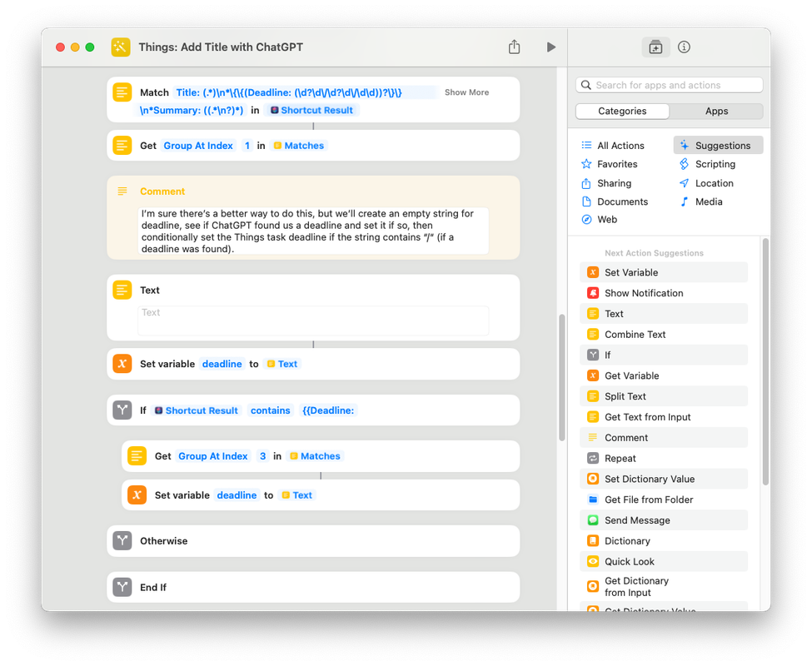Viewport: 812px width, 666px height.
Task: Open the action library panel icon
Action: [x=655, y=47]
